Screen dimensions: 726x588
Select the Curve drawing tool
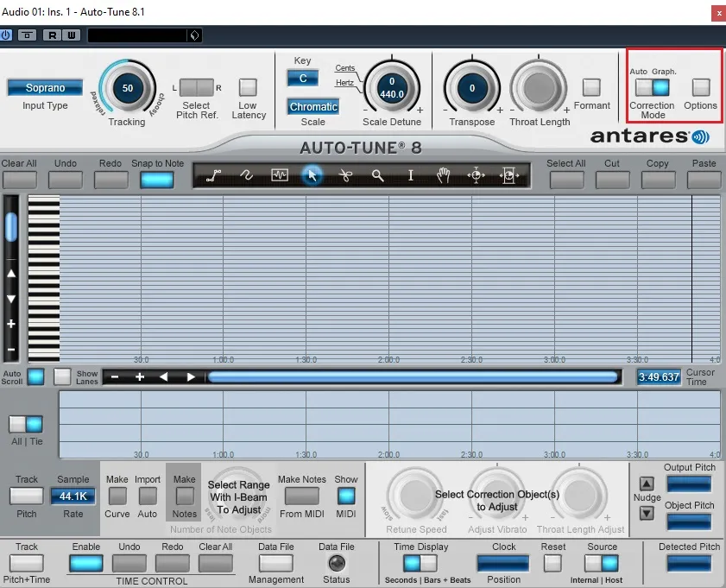[247, 175]
